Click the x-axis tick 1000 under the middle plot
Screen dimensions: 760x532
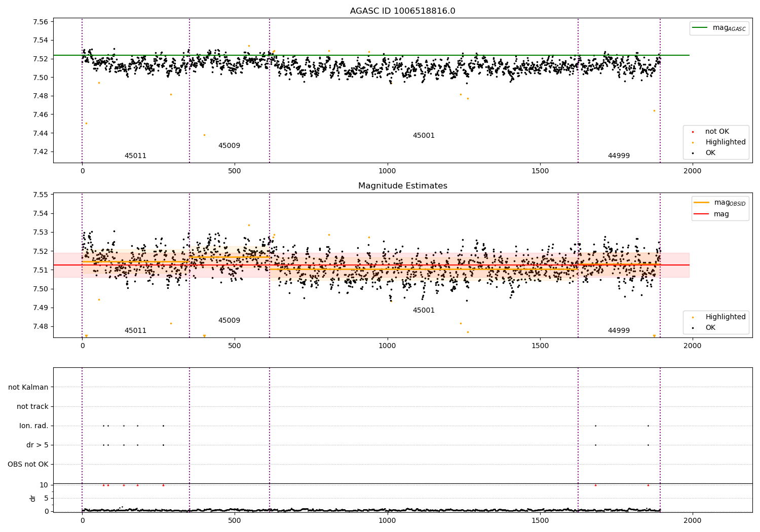click(x=387, y=346)
